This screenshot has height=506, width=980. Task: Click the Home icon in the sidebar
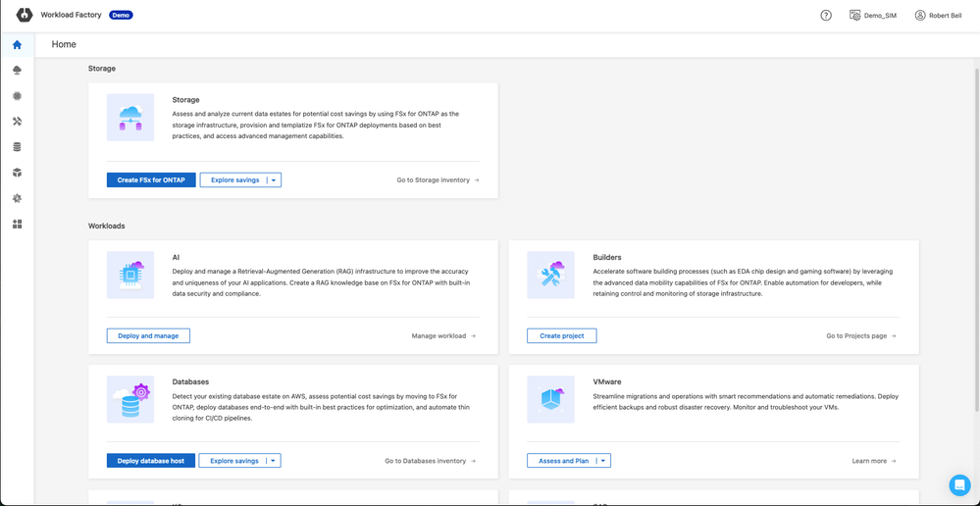17,45
